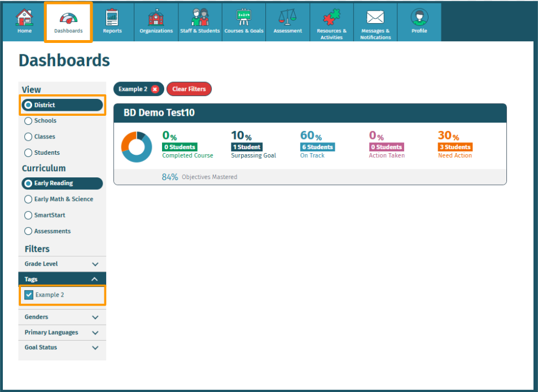Image resolution: width=538 pixels, height=392 pixels.
Task: Open the Organizations school building icon
Action: (156, 18)
